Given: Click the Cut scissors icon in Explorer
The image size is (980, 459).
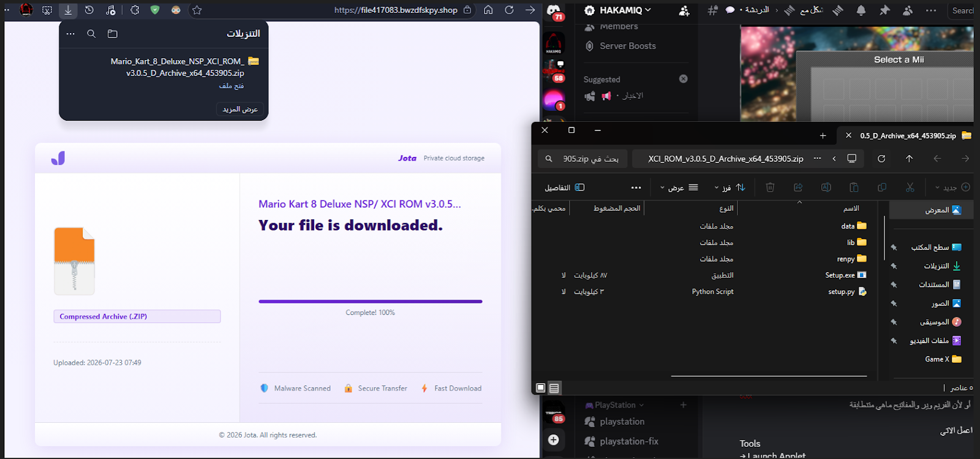Looking at the screenshot, I should (910, 188).
